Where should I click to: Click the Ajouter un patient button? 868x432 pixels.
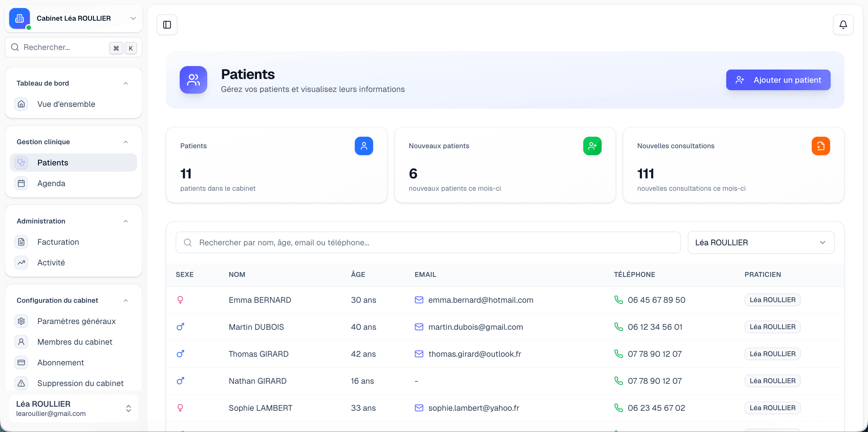click(778, 80)
